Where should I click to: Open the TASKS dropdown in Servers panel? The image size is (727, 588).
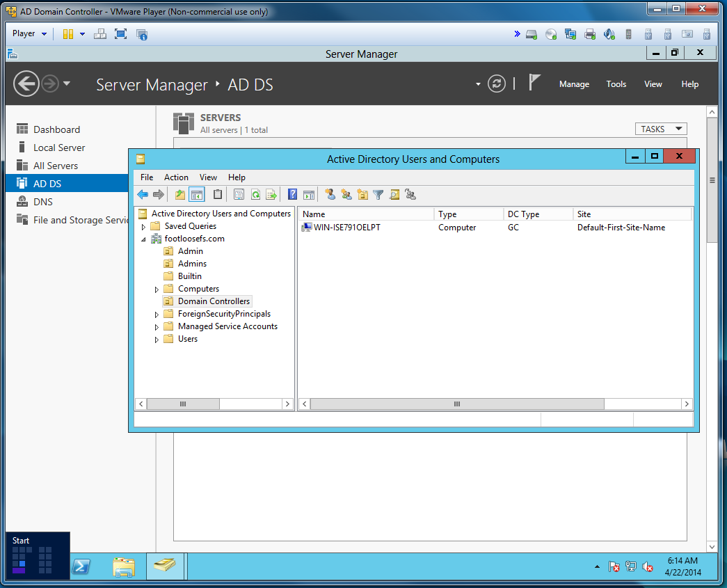point(661,129)
